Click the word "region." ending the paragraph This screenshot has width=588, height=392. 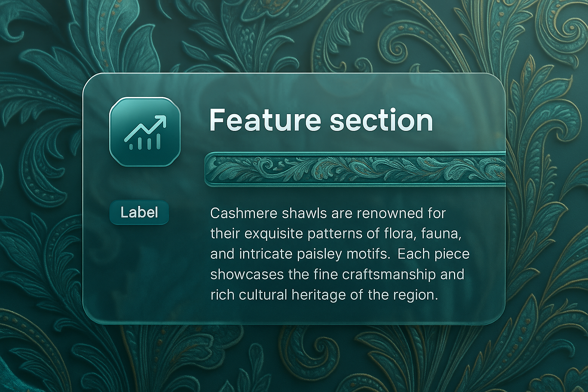(415, 295)
